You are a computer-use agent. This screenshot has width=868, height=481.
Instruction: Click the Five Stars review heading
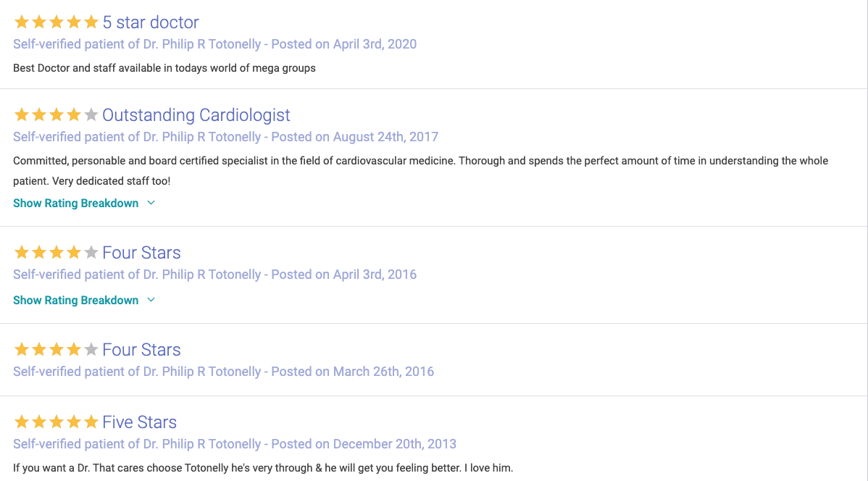click(140, 422)
